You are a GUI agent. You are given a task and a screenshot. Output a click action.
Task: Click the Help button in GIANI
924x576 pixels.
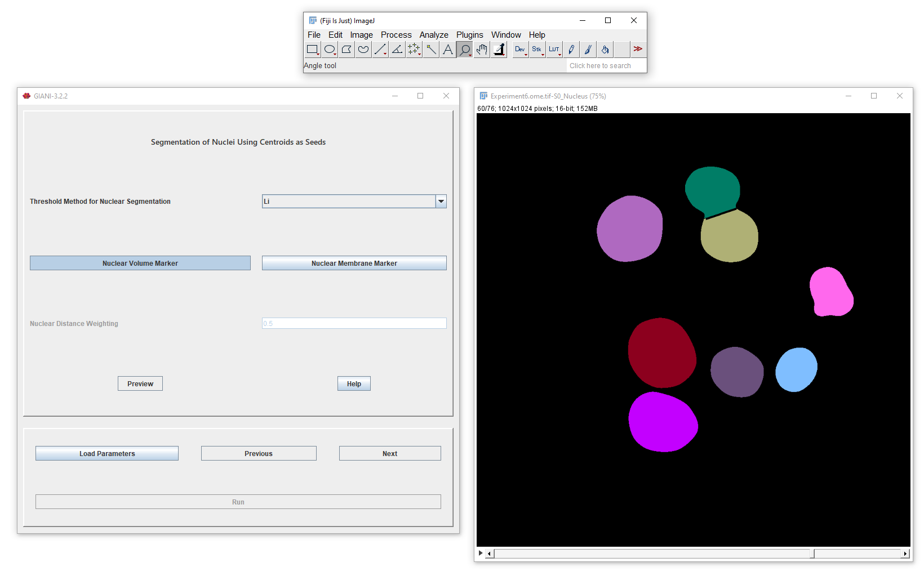tap(354, 383)
